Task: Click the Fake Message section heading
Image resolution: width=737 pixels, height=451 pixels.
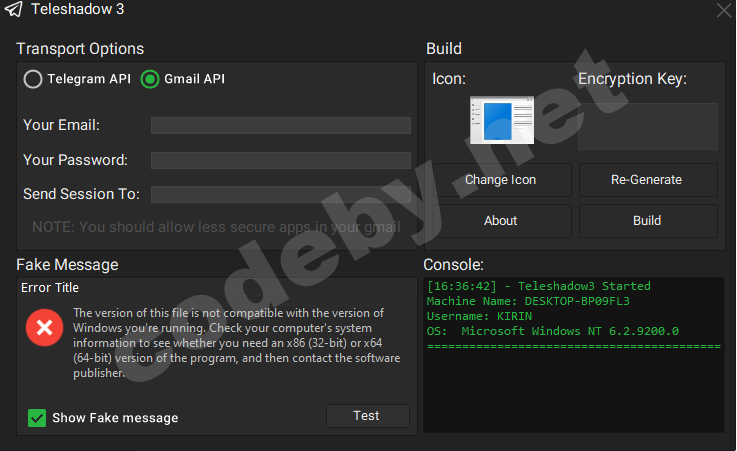Action: click(x=67, y=265)
